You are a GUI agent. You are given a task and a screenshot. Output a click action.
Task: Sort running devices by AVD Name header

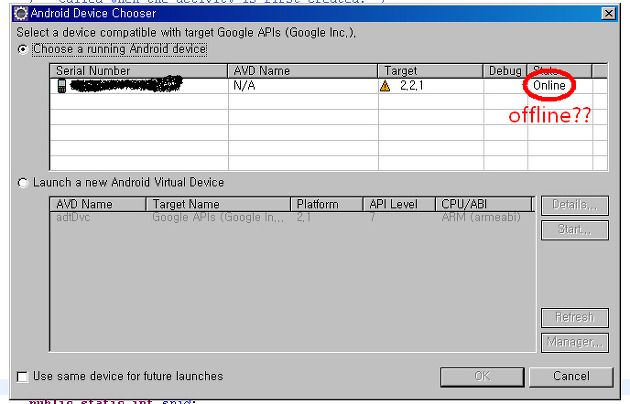(303, 71)
